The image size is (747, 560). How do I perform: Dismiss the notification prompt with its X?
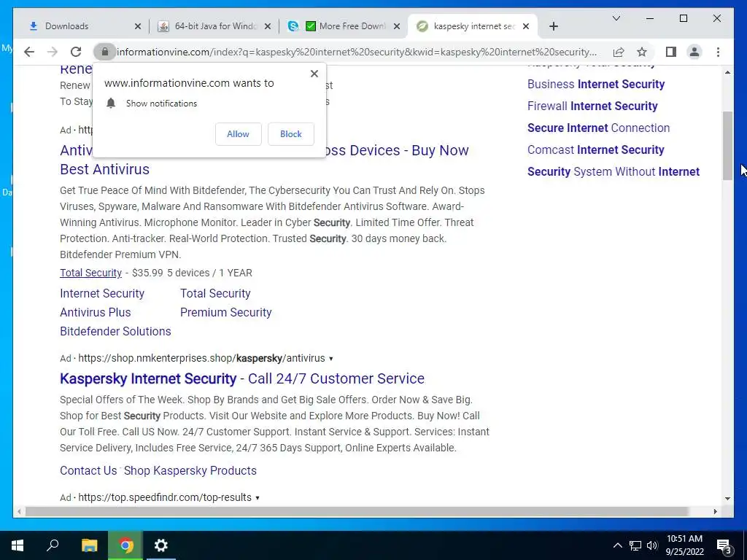314,74
